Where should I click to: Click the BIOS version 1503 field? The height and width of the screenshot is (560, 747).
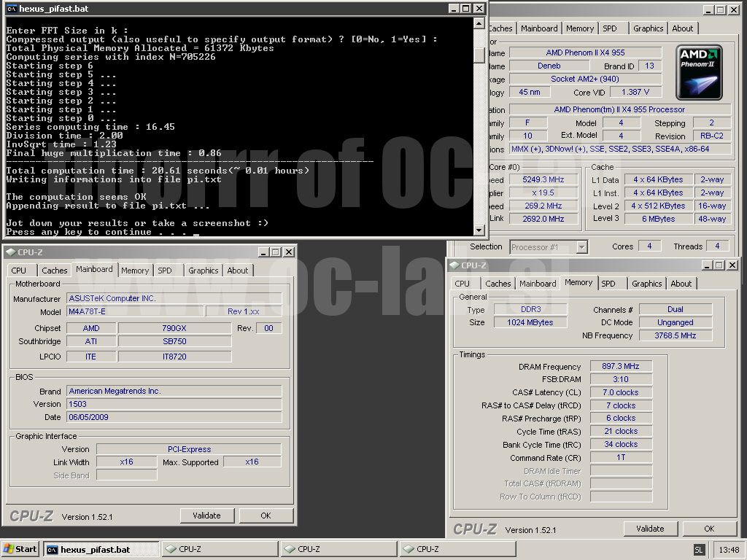(174, 404)
